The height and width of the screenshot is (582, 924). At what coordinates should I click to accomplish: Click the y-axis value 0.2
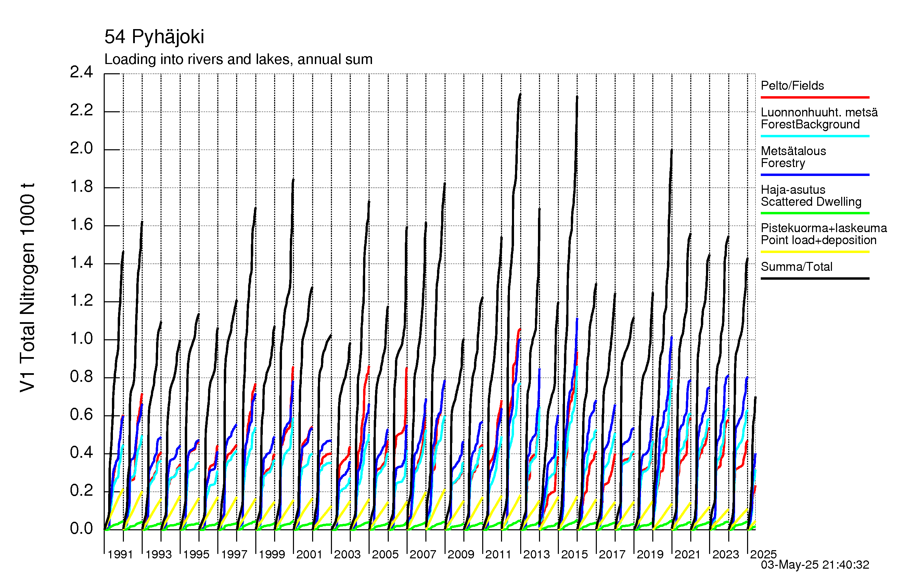click(81, 491)
